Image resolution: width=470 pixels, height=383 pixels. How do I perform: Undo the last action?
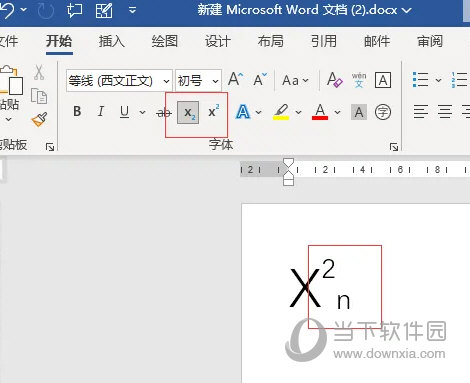(7, 10)
